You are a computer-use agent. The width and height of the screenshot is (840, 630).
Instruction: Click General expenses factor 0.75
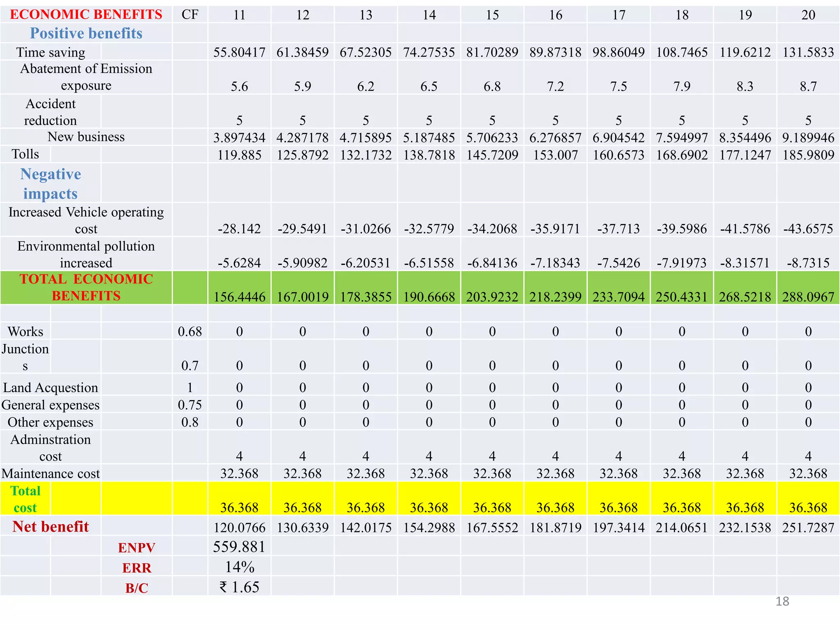tap(190, 405)
